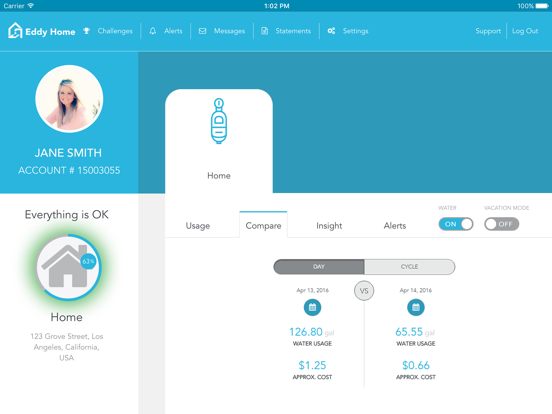This screenshot has width=552, height=414.
Task: Switch to the Insight tab
Action: tap(329, 226)
